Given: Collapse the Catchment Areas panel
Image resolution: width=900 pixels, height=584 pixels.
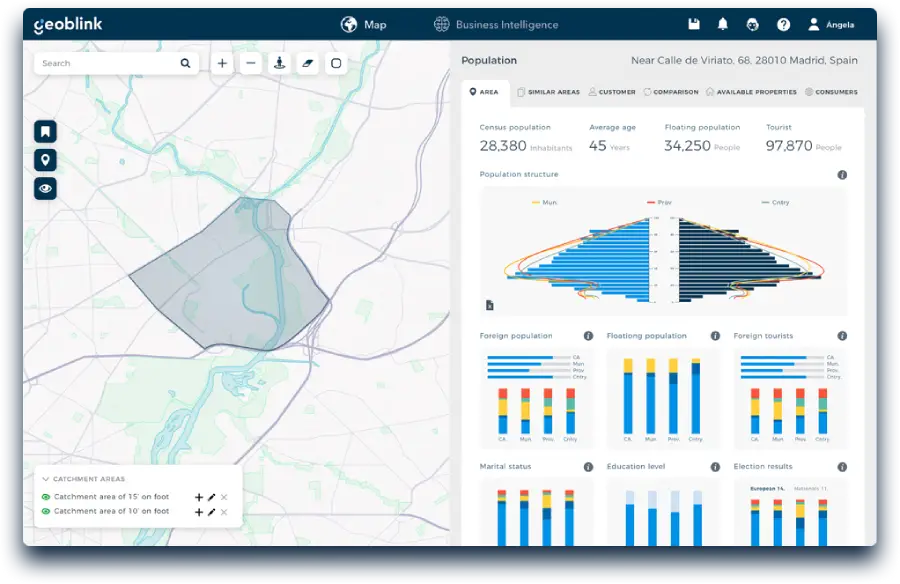Looking at the screenshot, I should pyautogui.click(x=46, y=478).
